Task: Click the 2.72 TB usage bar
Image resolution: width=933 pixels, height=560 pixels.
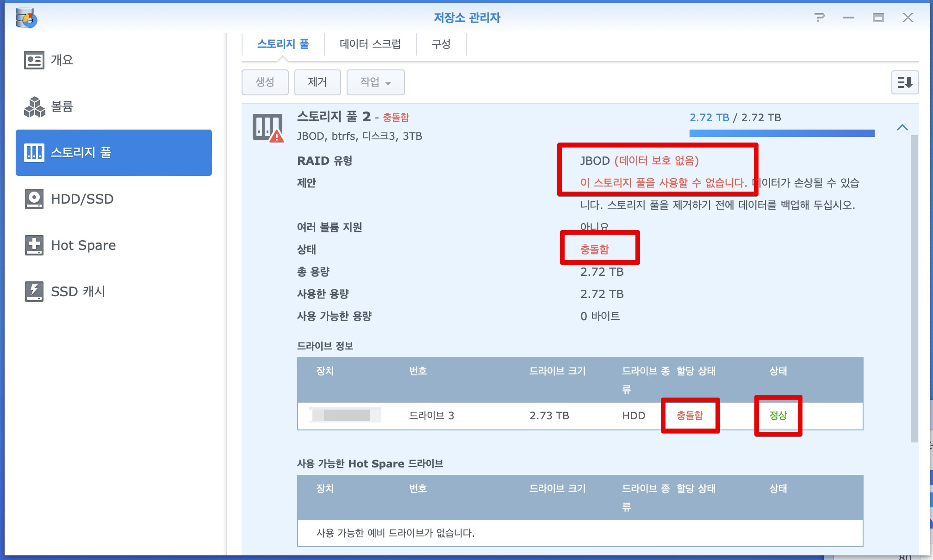Action: click(x=781, y=133)
